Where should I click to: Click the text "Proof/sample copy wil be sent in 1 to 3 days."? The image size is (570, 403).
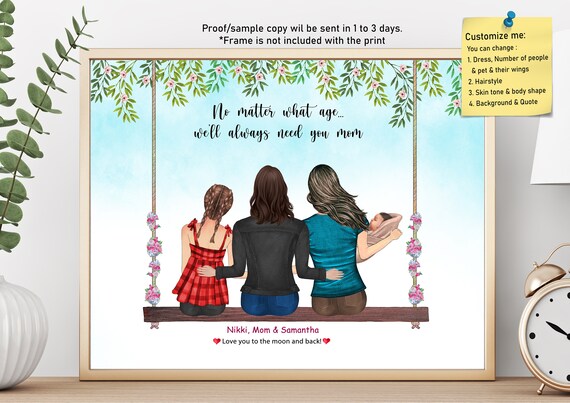[302, 29]
